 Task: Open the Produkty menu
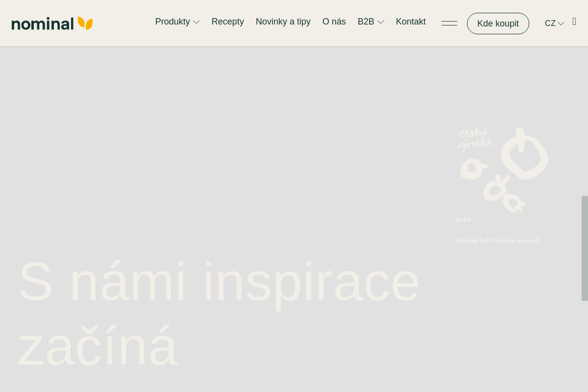click(x=172, y=22)
